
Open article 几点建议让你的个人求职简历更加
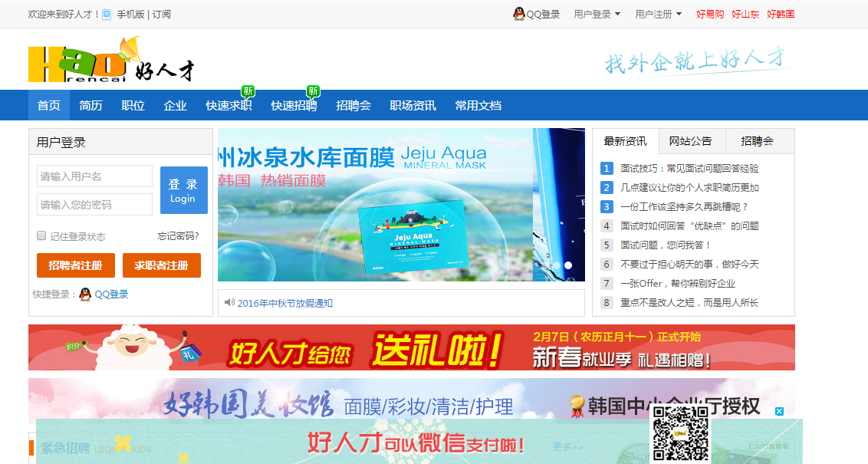click(x=690, y=188)
